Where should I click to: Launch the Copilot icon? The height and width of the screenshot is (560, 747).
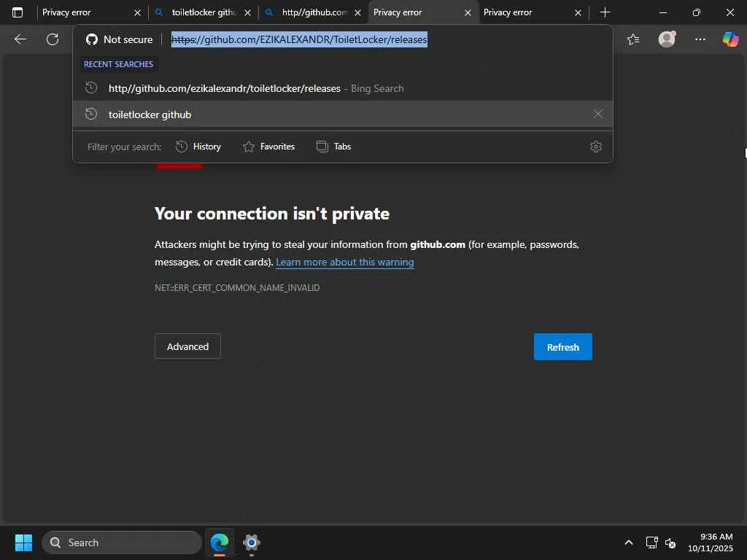pos(730,39)
